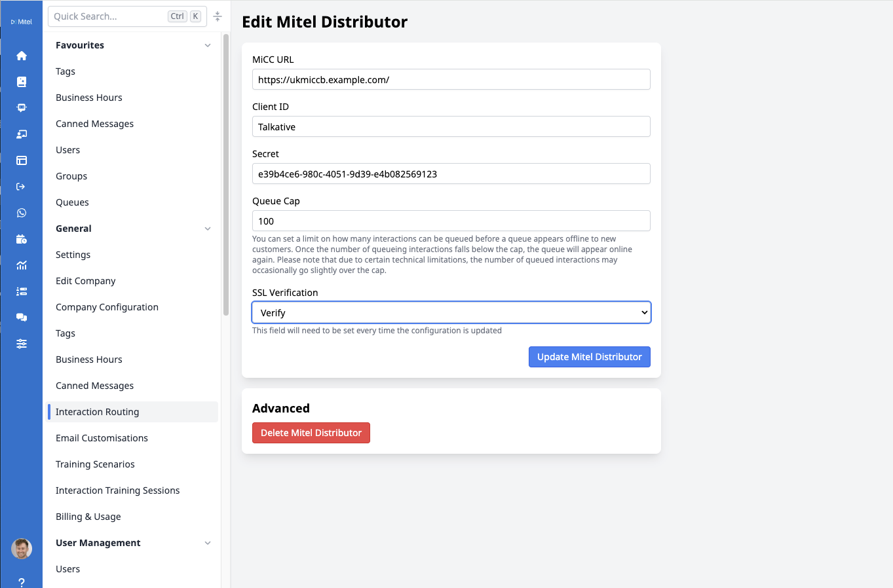Open the analytics chart icon
893x588 pixels.
point(22,265)
